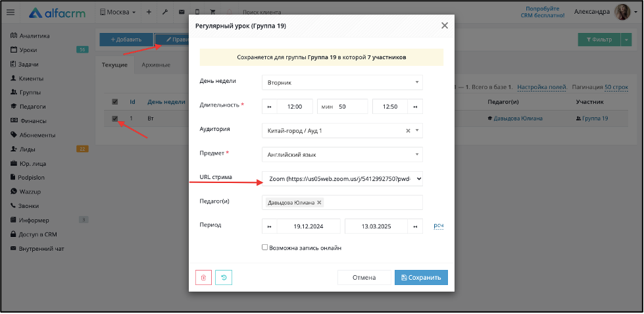This screenshot has height=314, width=644.
Task: Open the shopping cart icon
Action: pos(212,13)
